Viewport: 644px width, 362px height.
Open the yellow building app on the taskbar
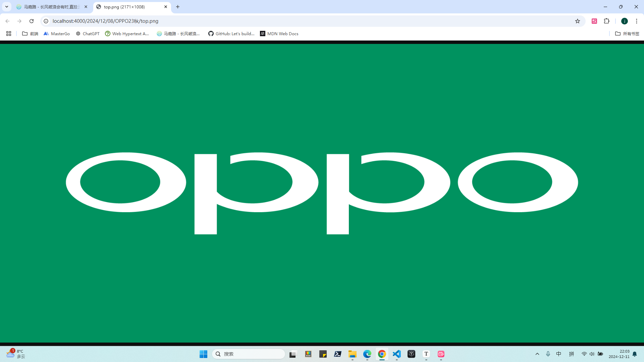coord(308,354)
